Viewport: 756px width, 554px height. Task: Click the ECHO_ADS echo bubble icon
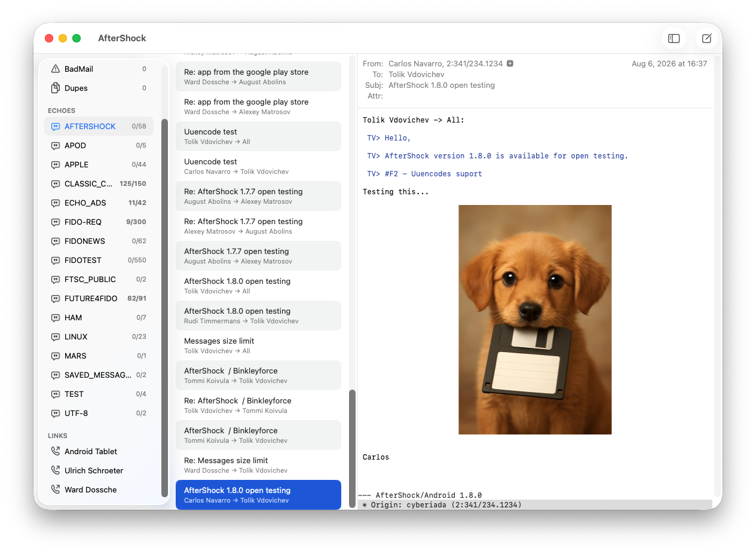(x=56, y=203)
